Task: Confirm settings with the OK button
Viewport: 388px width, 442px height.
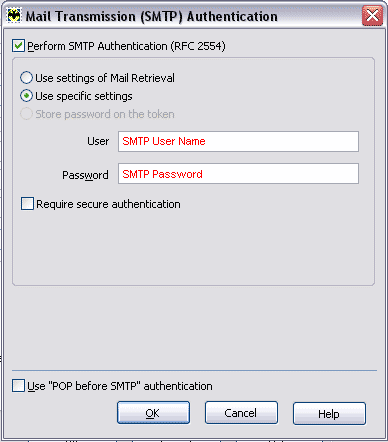Action: click(153, 413)
